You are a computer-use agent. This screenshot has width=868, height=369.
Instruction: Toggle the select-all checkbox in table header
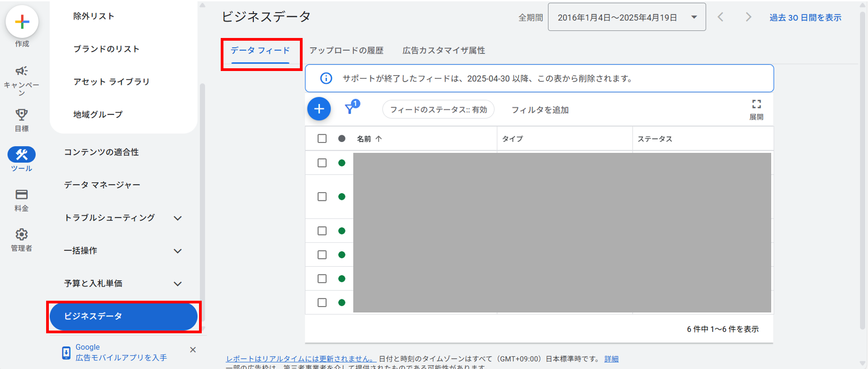[x=322, y=138]
